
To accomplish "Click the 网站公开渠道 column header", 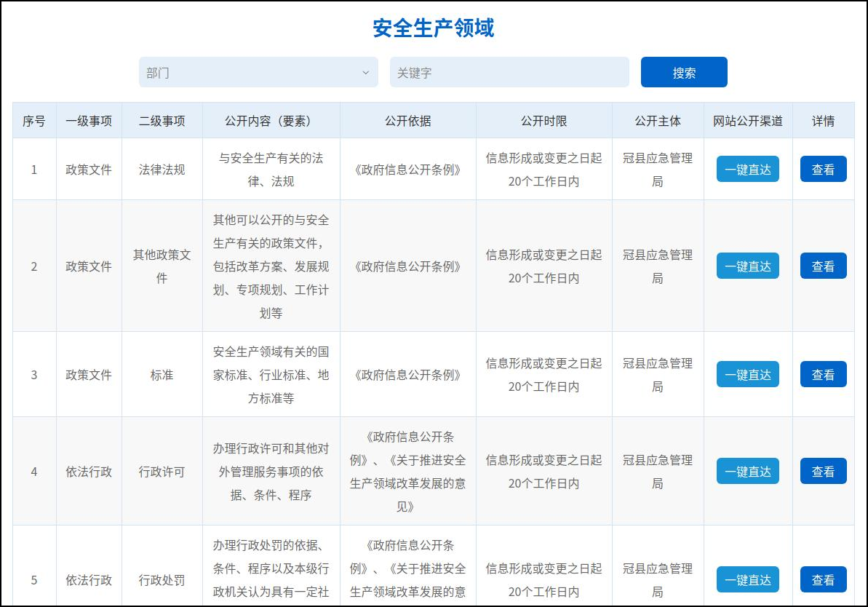I will click(x=748, y=121).
